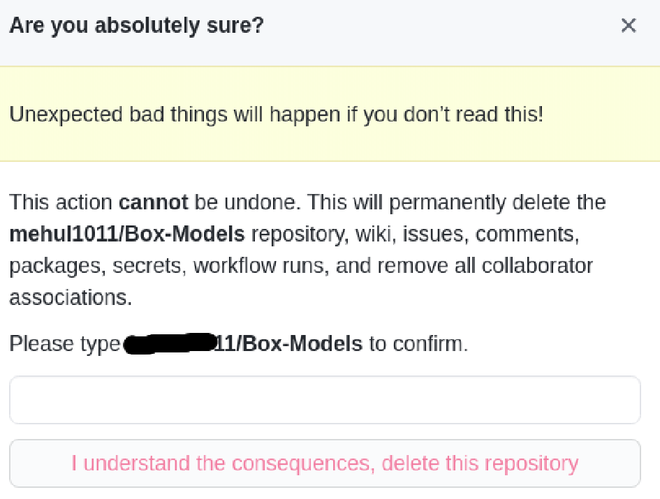The width and height of the screenshot is (660, 499).
Task: Click the word 'associations.' in the description
Action: click(70, 298)
